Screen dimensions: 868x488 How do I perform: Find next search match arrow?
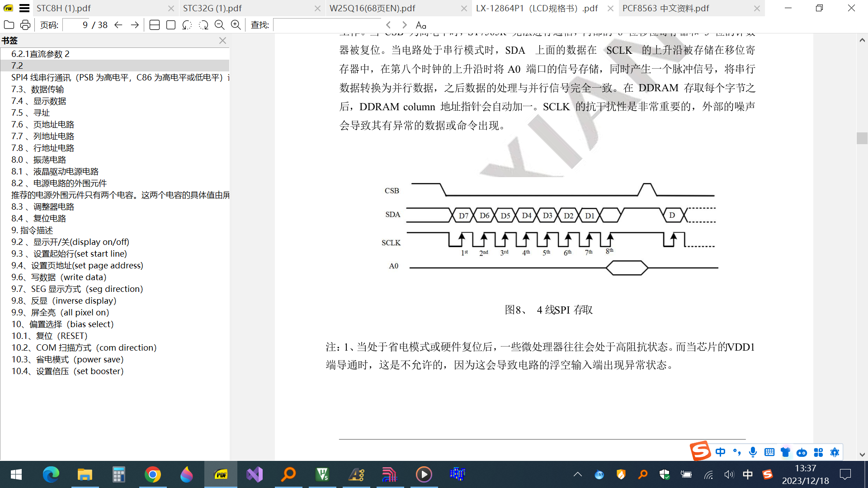tap(405, 25)
